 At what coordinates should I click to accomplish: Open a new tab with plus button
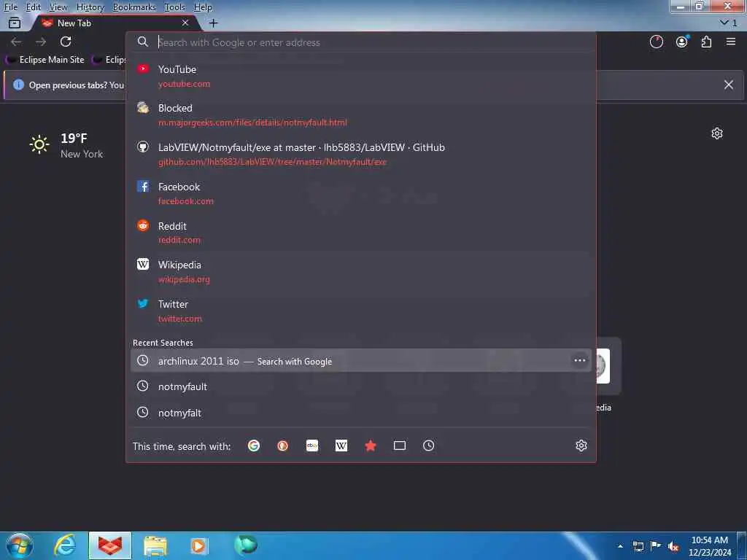214,23
